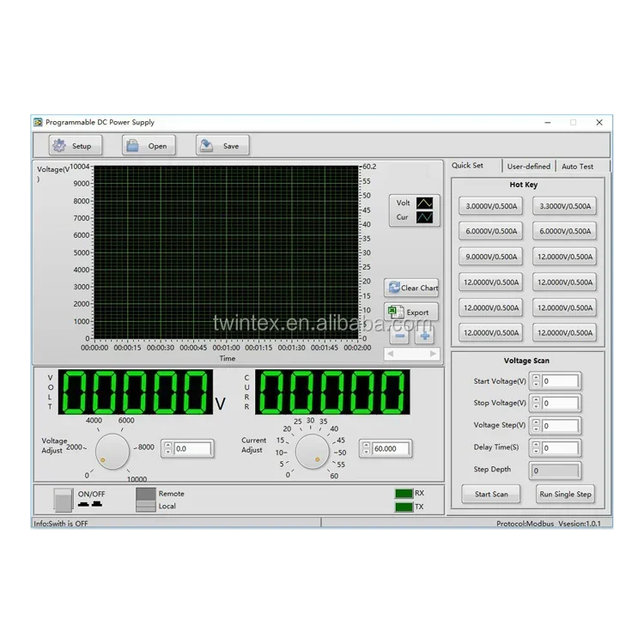This screenshot has width=644, height=644.
Task: Click the Start Scan button
Action: pos(491,494)
